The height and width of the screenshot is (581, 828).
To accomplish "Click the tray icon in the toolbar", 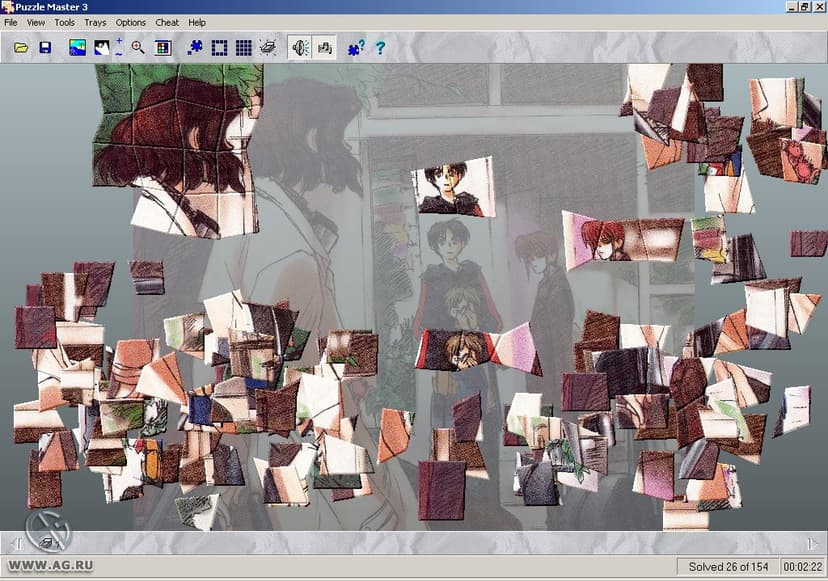I will tap(268, 48).
